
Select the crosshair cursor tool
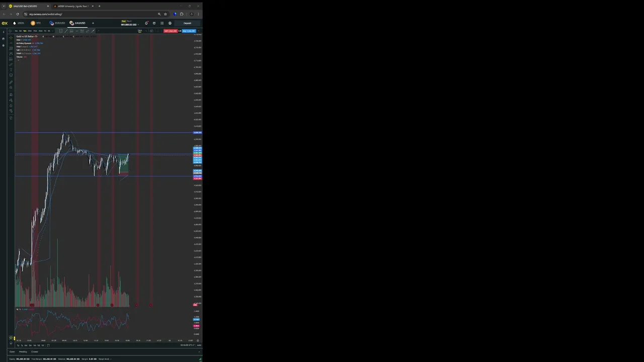[11, 38]
